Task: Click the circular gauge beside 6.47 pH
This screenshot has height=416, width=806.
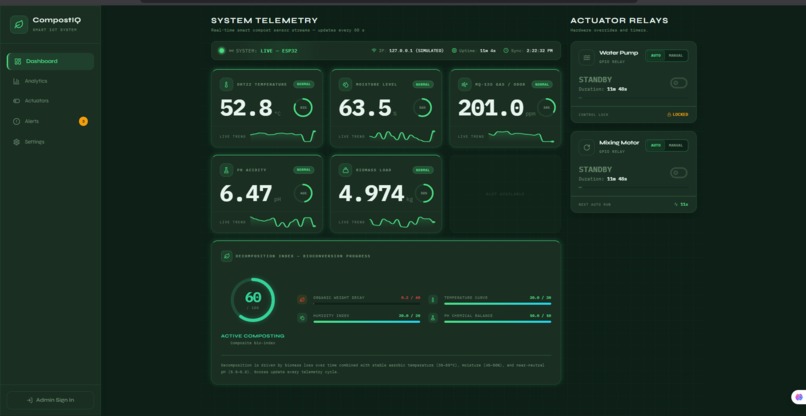Action: [303, 193]
